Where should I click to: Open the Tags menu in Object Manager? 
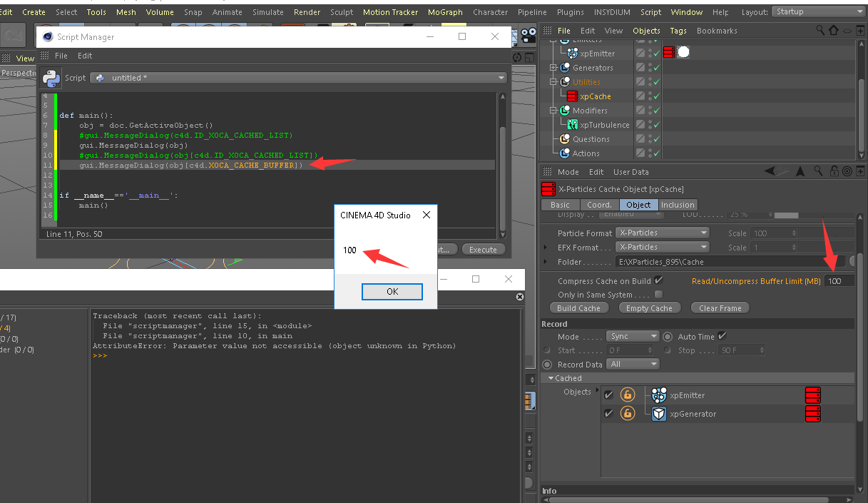678,31
